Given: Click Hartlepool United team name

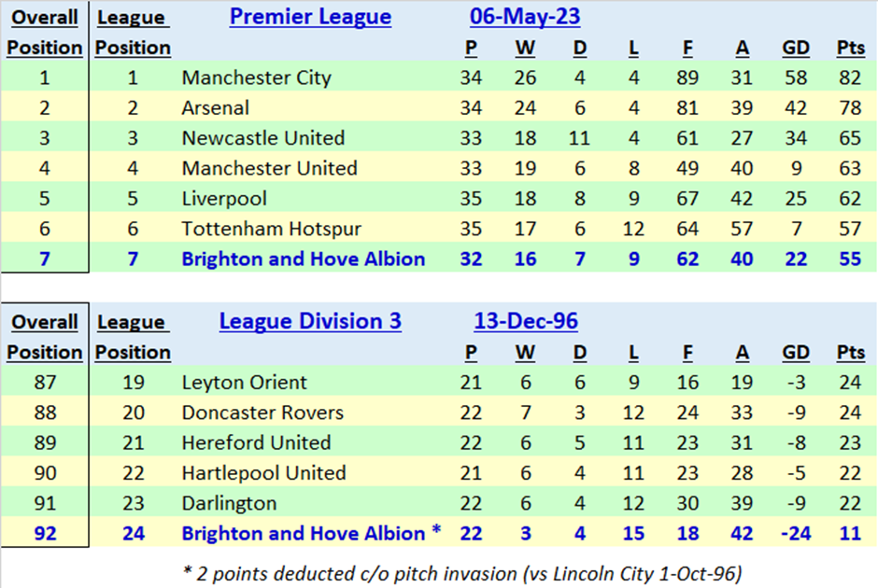Looking at the screenshot, I should [x=263, y=473].
